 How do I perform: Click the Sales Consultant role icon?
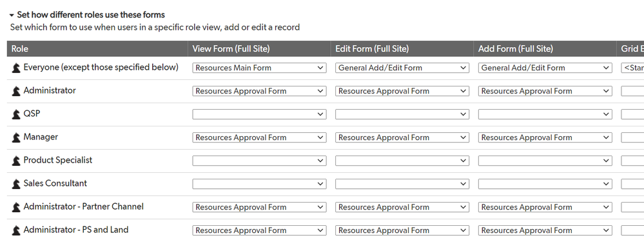click(x=16, y=184)
